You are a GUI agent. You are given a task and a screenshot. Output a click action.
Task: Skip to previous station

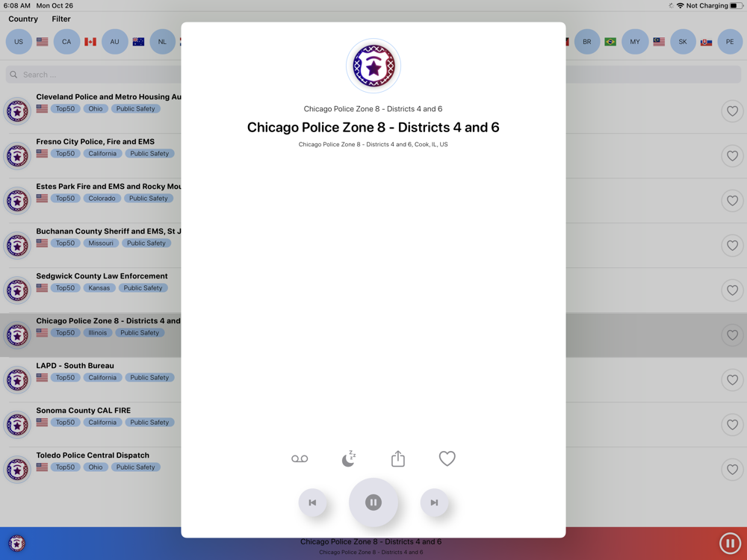[312, 503]
